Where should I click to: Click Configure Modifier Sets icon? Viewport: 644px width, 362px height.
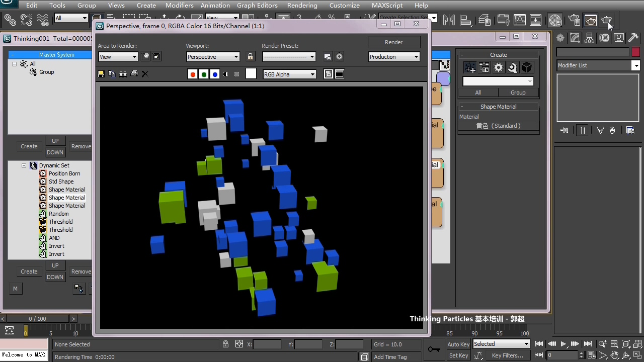(x=630, y=130)
